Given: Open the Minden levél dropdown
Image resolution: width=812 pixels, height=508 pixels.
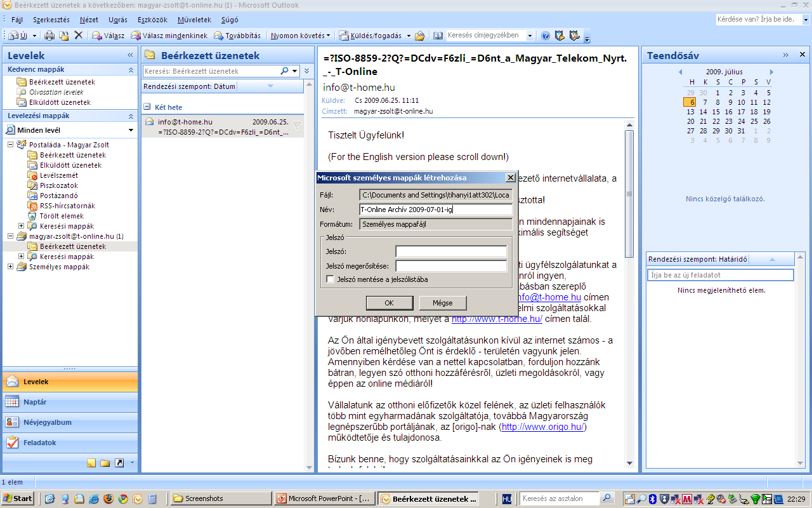Looking at the screenshot, I should click(131, 130).
